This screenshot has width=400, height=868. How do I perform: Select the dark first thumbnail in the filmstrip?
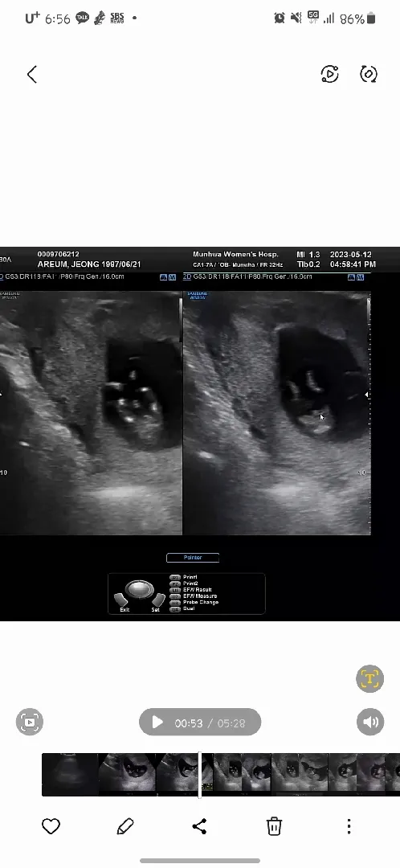(70, 775)
